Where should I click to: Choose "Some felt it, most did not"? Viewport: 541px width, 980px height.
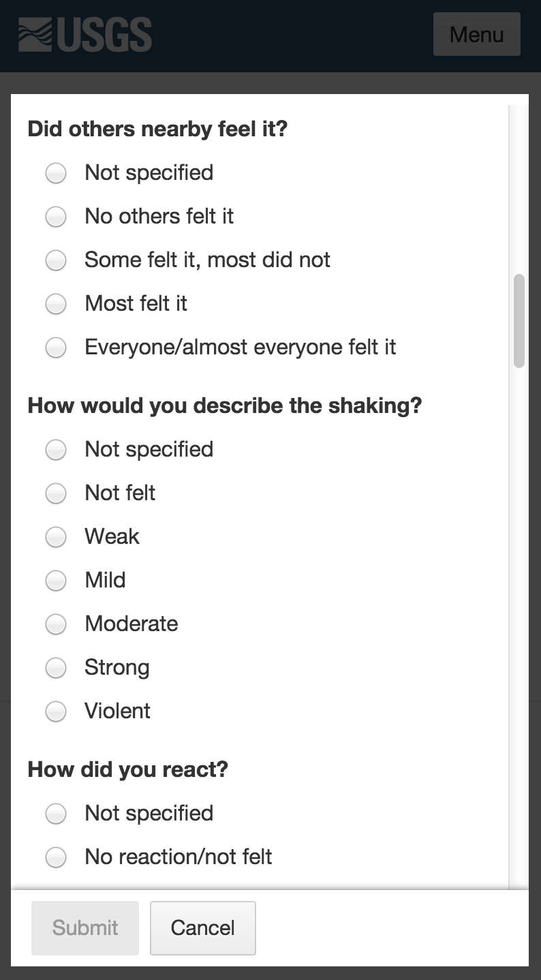pos(56,260)
